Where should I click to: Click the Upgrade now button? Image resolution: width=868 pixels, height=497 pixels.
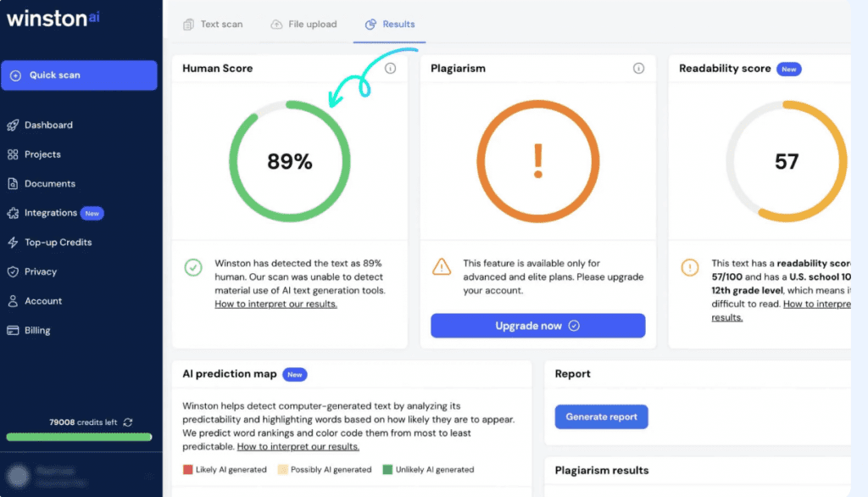(x=537, y=326)
